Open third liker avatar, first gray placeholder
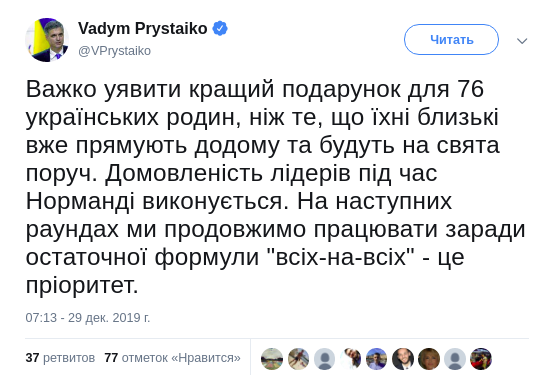Viewport: 556px width, 375px height. [324, 359]
